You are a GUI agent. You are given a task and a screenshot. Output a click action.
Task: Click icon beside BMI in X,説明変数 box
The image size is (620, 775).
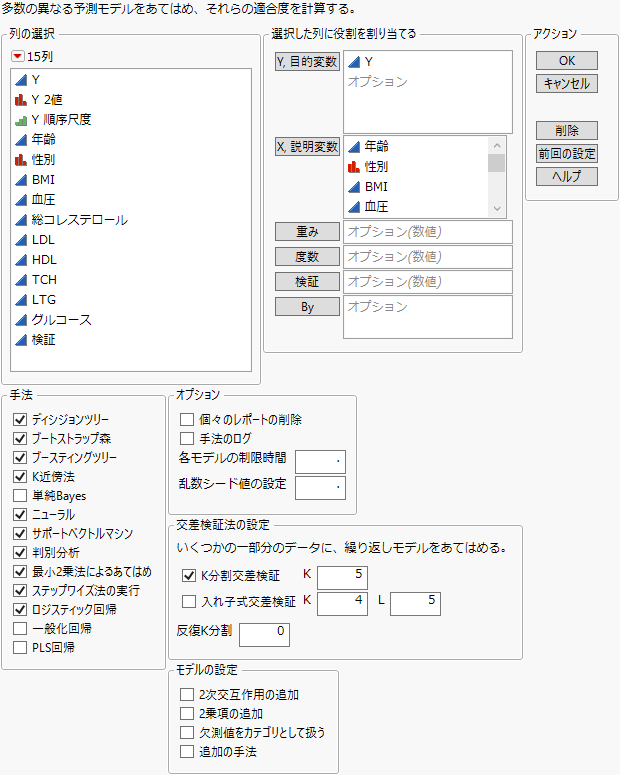click(354, 187)
